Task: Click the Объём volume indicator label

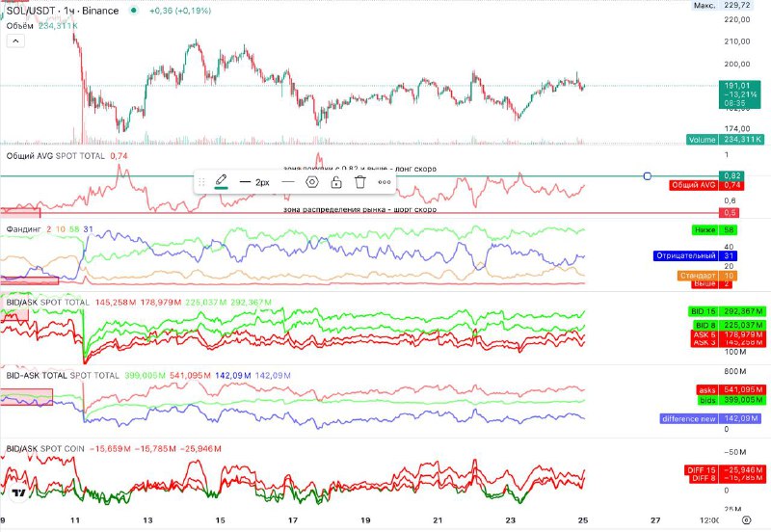Action: (x=20, y=26)
